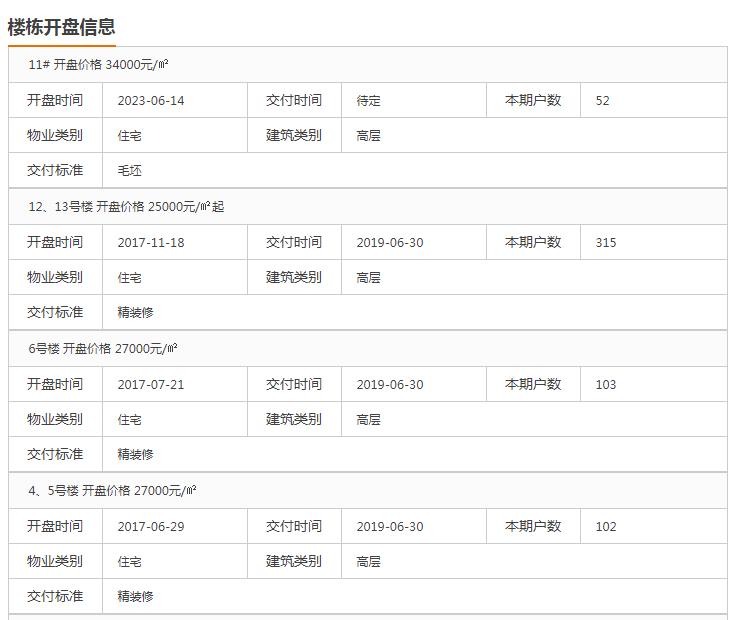Click 交付标准 label in 11# block
The image size is (732, 620).
tap(55, 170)
